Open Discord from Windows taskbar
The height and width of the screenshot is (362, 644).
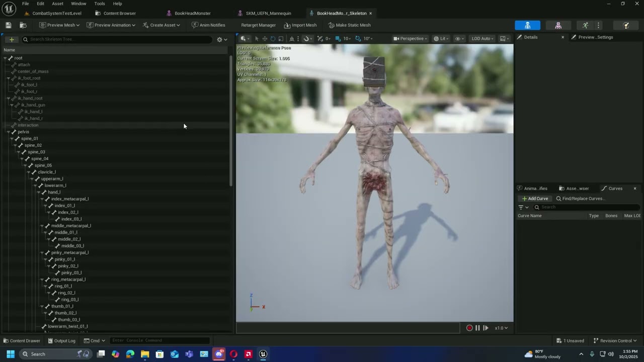(x=219, y=354)
